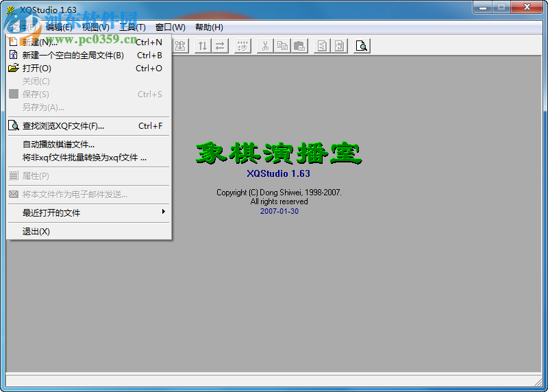Click the scissors Cut toolbar icon
This screenshot has height=392, width=548.
point(265,46)
